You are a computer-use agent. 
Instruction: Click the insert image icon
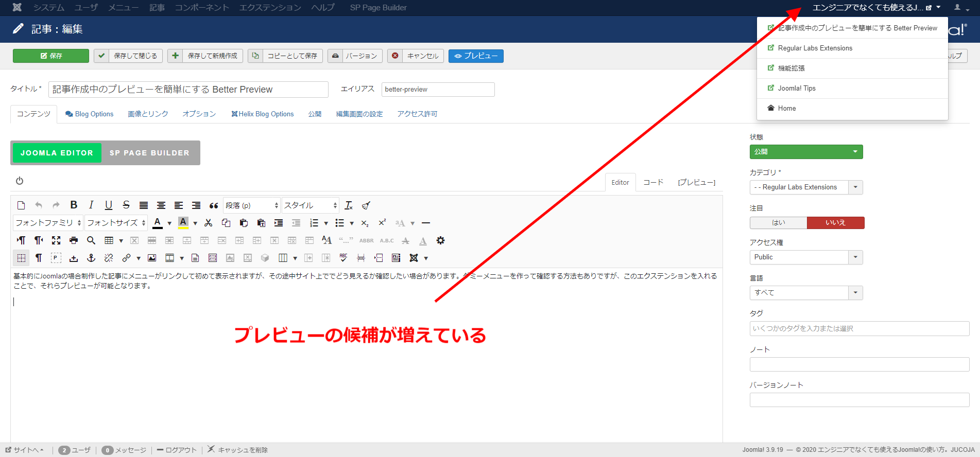tap(152, 258)
